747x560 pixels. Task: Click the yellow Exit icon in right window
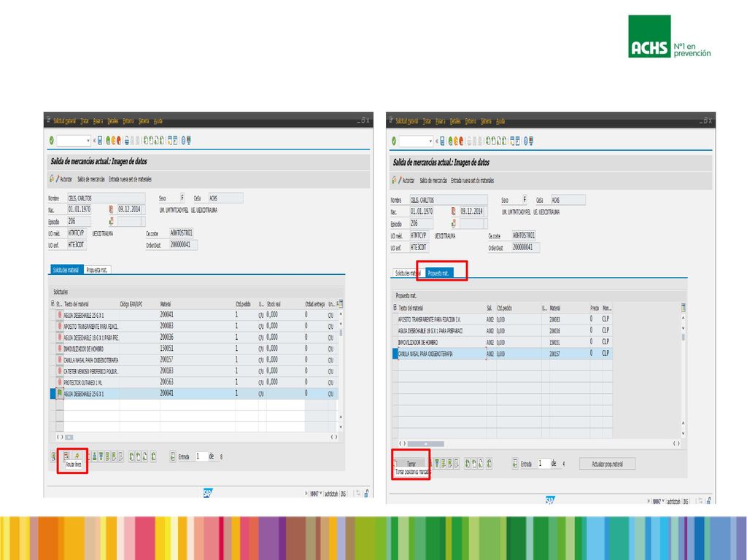coord(455,141)
